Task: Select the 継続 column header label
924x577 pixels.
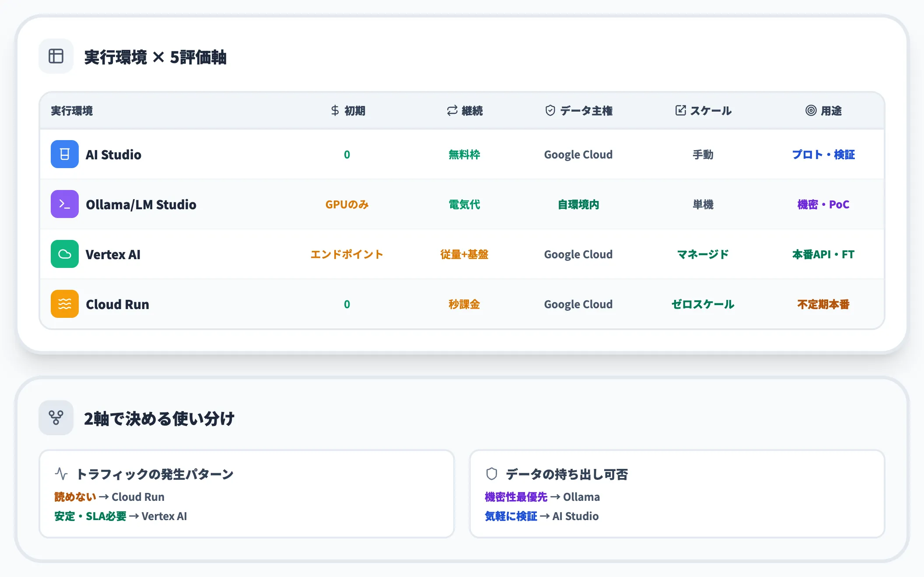Action: (472, 111)
